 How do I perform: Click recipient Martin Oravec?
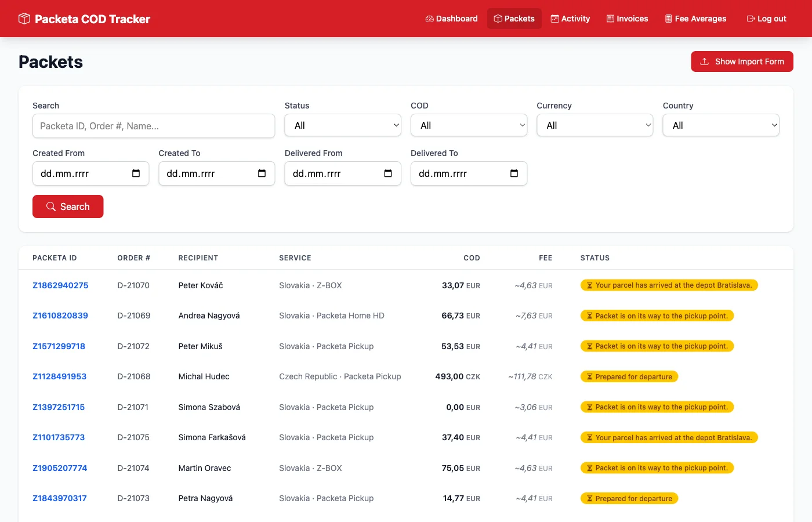pos(205,468)
